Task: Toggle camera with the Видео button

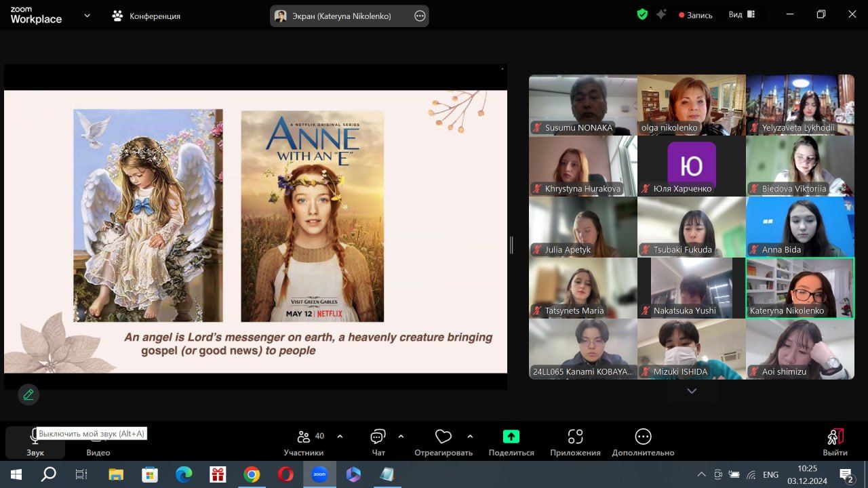Action: tap(98, 443)
